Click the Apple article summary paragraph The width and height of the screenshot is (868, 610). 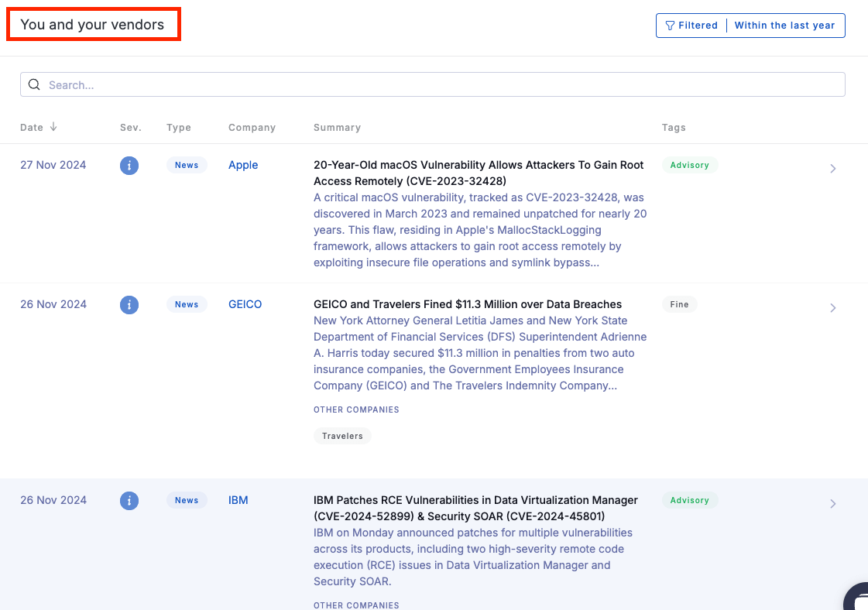[480, 230]
